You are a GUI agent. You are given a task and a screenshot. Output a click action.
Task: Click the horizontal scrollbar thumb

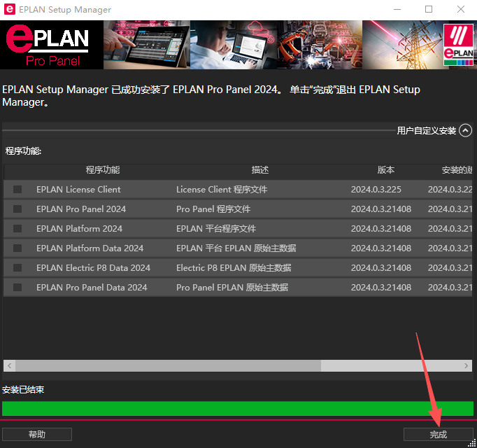coord(169,365)
